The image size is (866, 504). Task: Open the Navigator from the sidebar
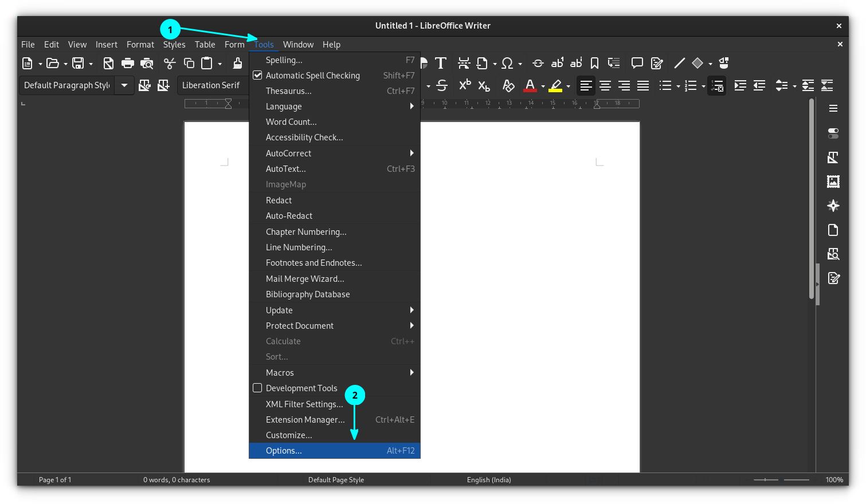(x=833, y=205)
